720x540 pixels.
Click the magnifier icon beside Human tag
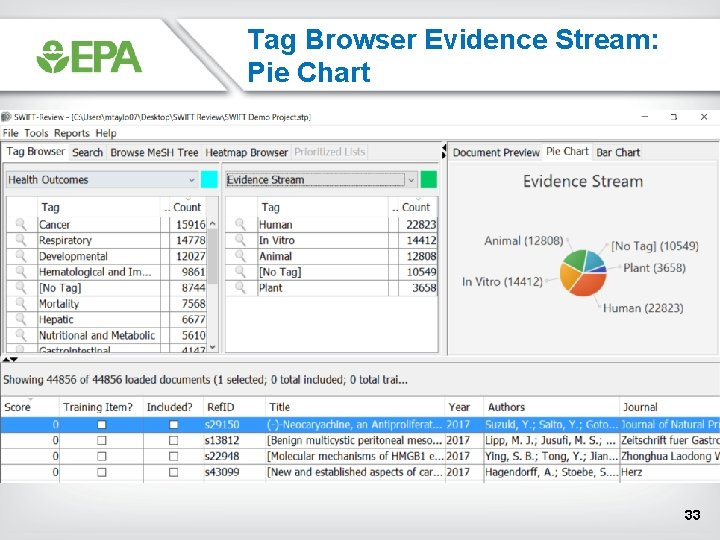[x=240, y=224]
